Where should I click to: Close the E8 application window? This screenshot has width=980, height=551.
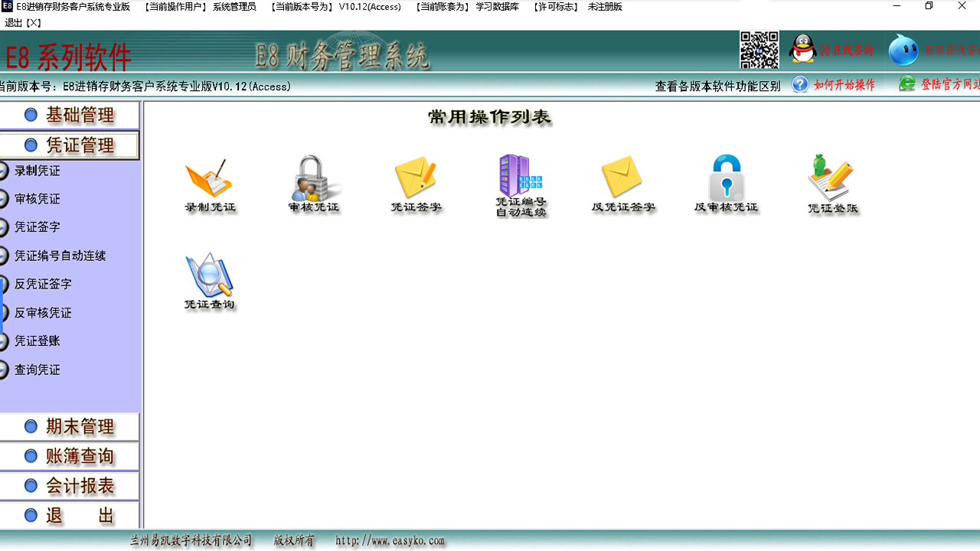click(x=962, y=6)
